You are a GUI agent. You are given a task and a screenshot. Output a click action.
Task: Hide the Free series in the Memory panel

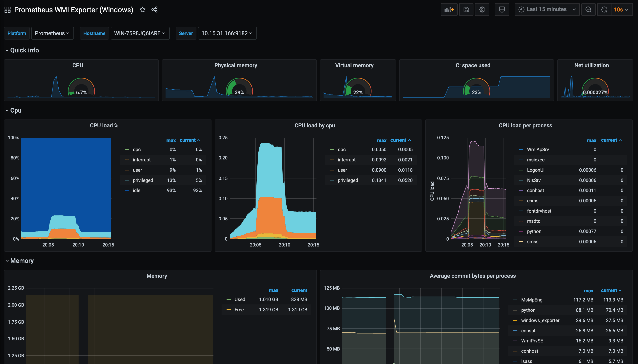pyautogui.click(x=239, y=310)
